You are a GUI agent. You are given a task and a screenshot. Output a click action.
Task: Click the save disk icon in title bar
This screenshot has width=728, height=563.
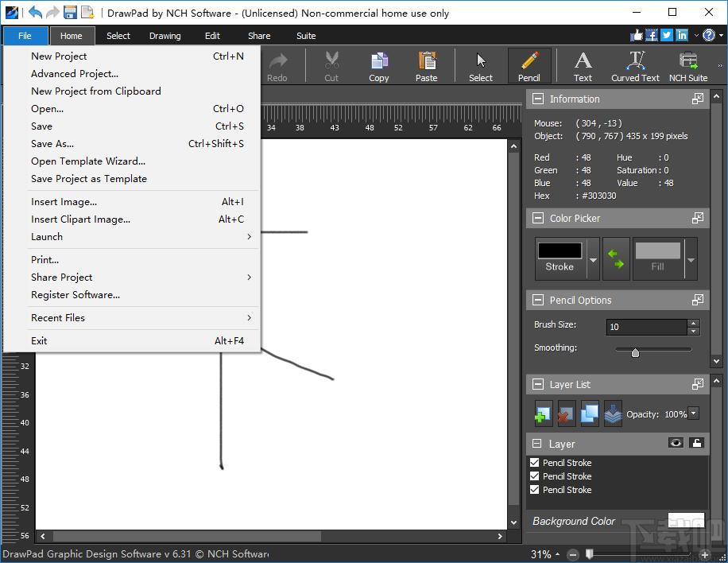70,12
